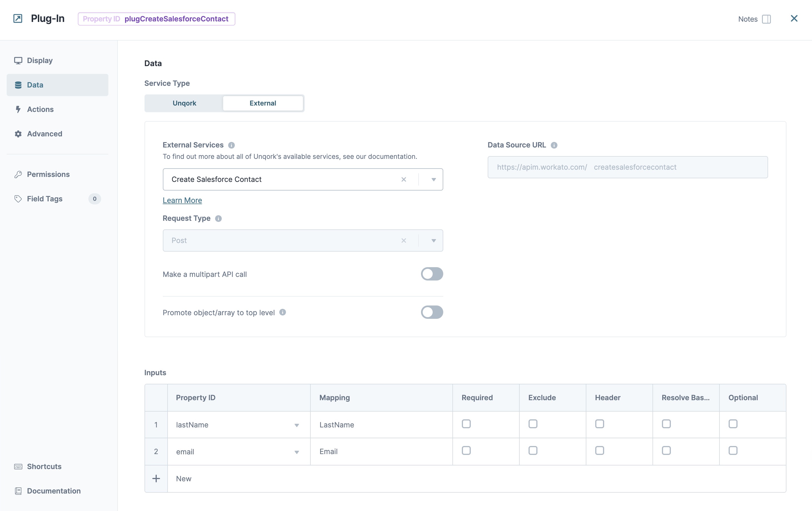Check Optional for the email row
Screen dimensions: 812x511
[x=733, y=451]
